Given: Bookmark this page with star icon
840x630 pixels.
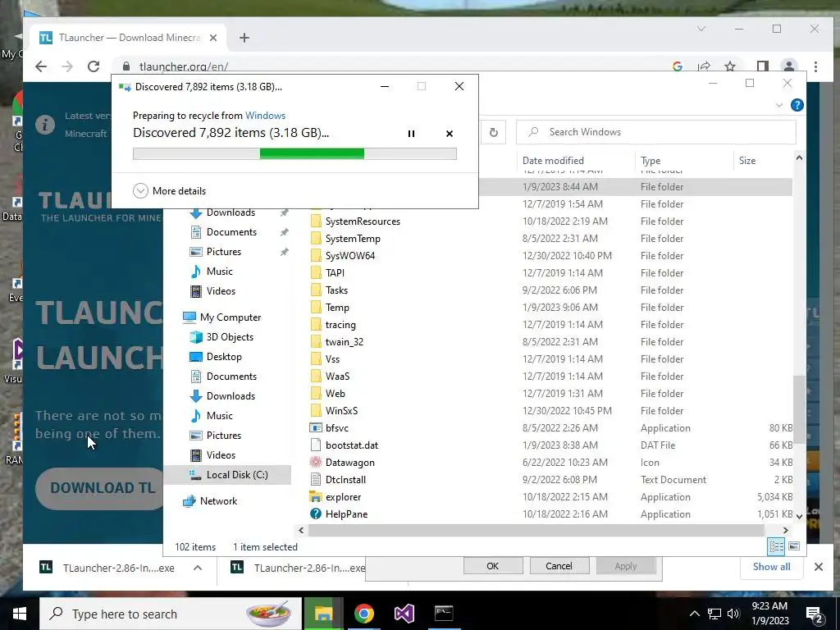Looking at the screenshot, I should coord(729,66).
